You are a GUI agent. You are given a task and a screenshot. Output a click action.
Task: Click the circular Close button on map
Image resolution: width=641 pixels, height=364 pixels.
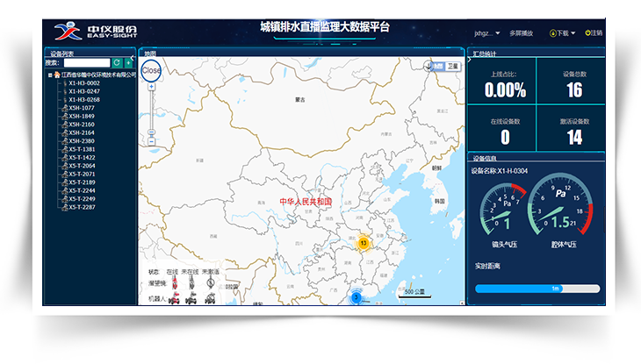(151, 70)
